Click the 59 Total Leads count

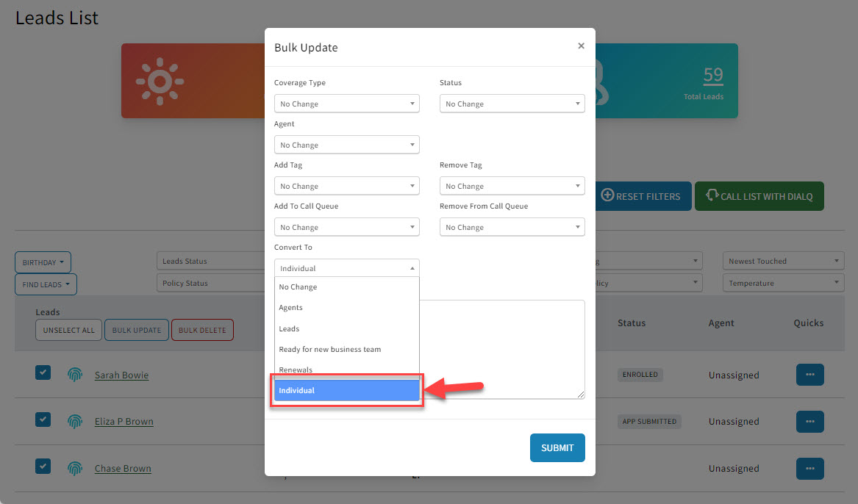[713, 76]
